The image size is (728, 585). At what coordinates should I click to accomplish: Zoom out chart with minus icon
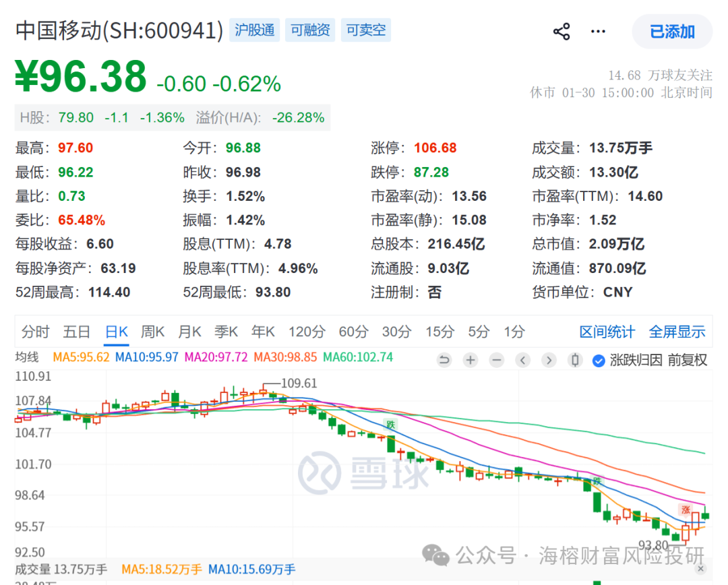click(x=497, y=360)
